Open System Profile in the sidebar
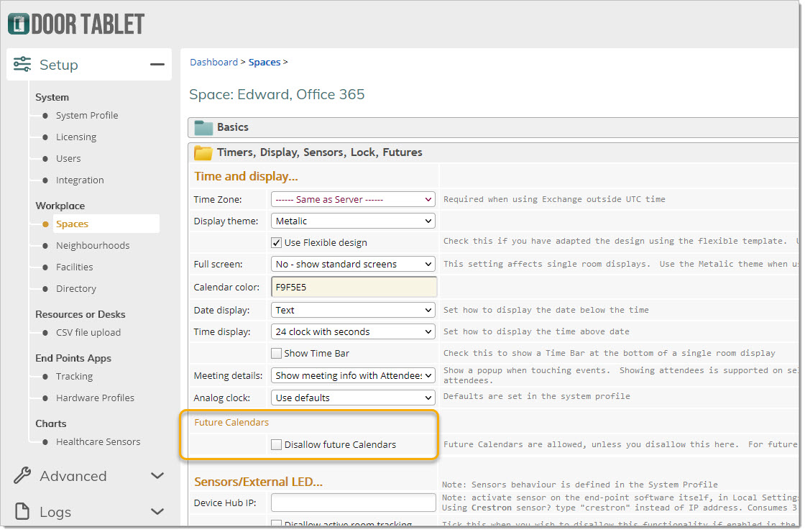 (87, 116)
